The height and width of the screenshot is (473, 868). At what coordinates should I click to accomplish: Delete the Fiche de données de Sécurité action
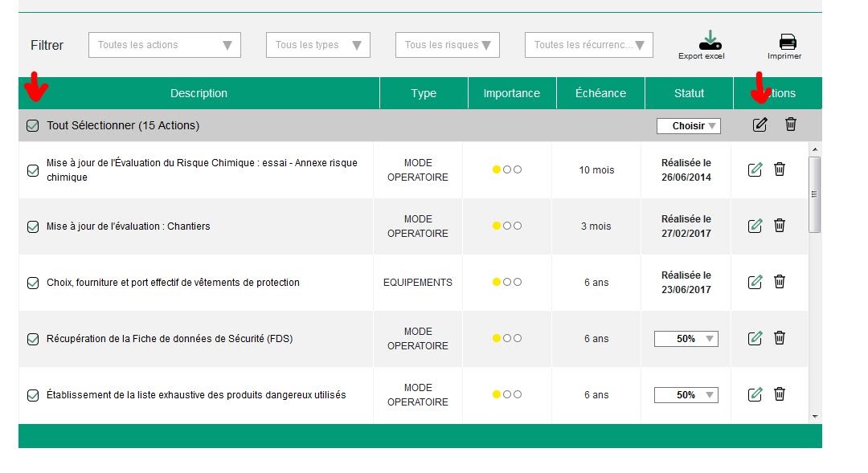tap(780, 338)
